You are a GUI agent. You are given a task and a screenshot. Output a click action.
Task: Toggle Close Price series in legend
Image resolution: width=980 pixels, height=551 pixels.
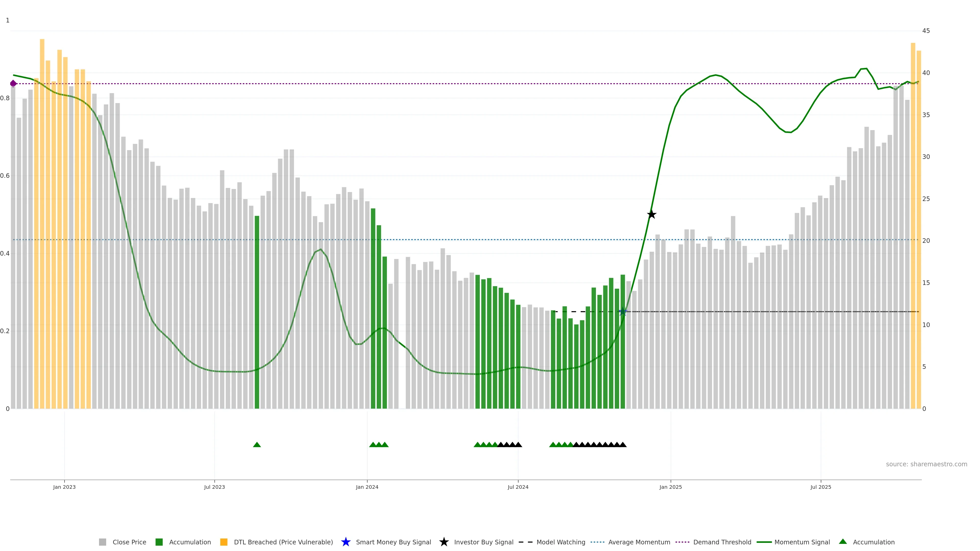coord(129,542)
